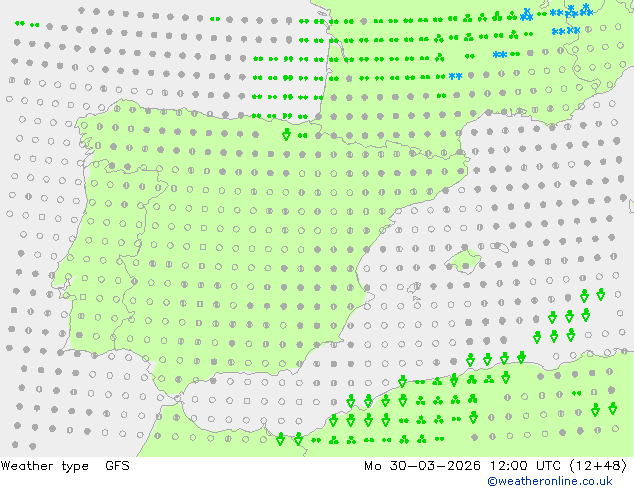Viewport: 634px width, 490px height.
Task: Click the "Mo 30-03-2026" date text
Action: [422, 466]
